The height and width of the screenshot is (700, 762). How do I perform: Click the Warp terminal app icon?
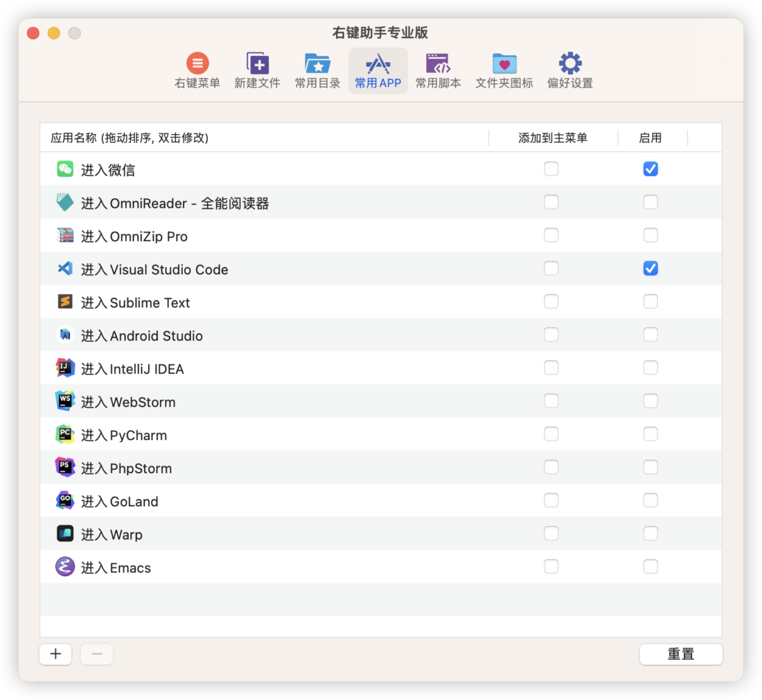click(x=65, y=534)
